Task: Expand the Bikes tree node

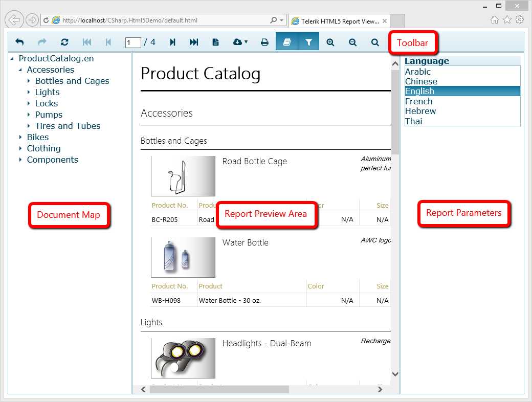Action: 20,137
